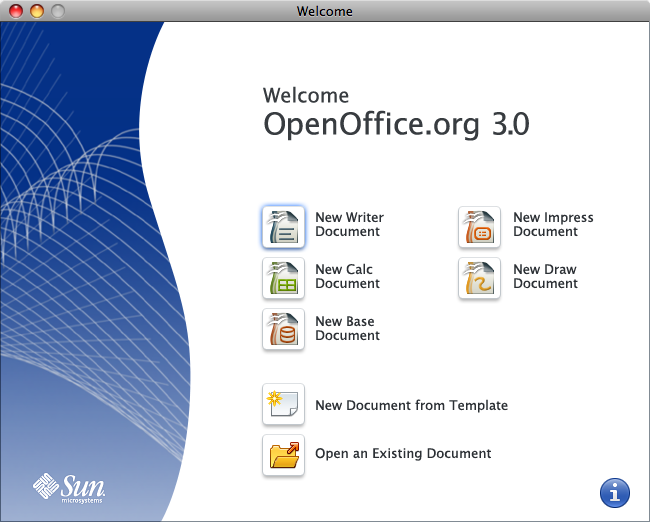650x522 pixels.
Task: Click the template page icon with star
Action: [283, 405]
